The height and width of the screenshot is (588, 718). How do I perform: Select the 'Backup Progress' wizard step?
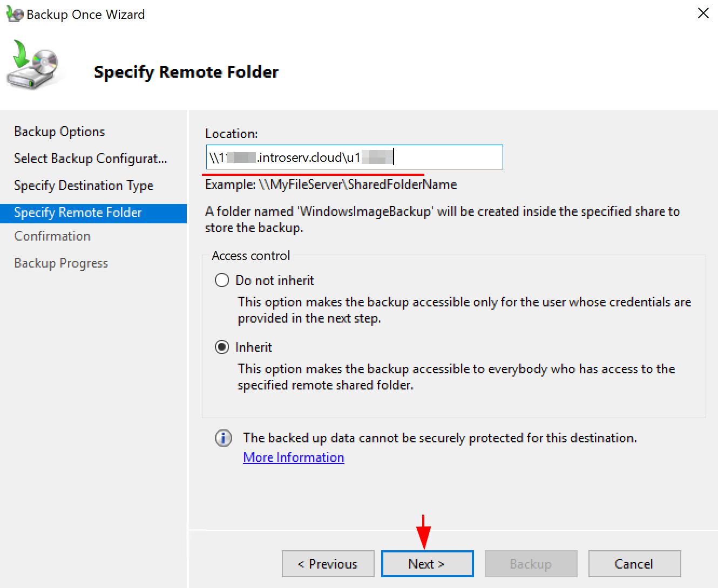60,263
